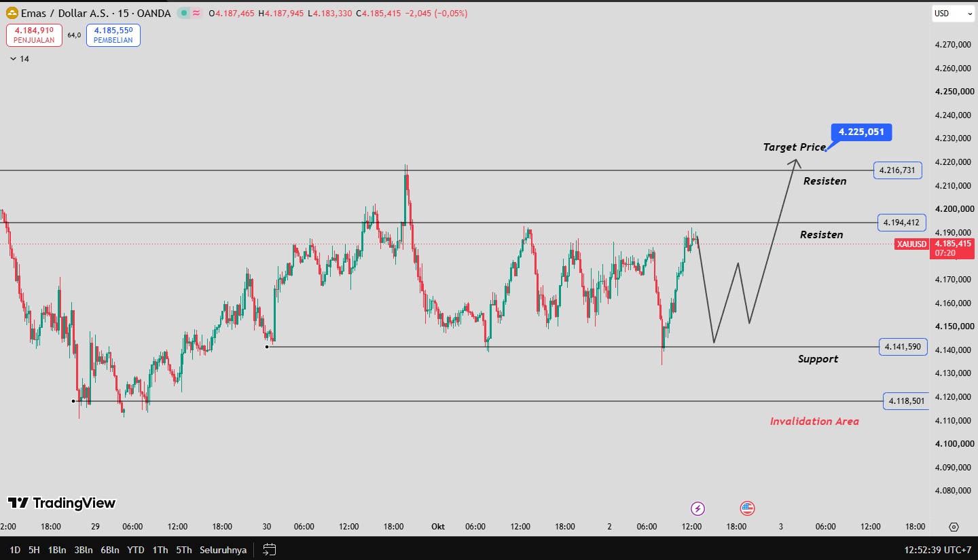Select the 1Th time range

[x=160, y=550]
